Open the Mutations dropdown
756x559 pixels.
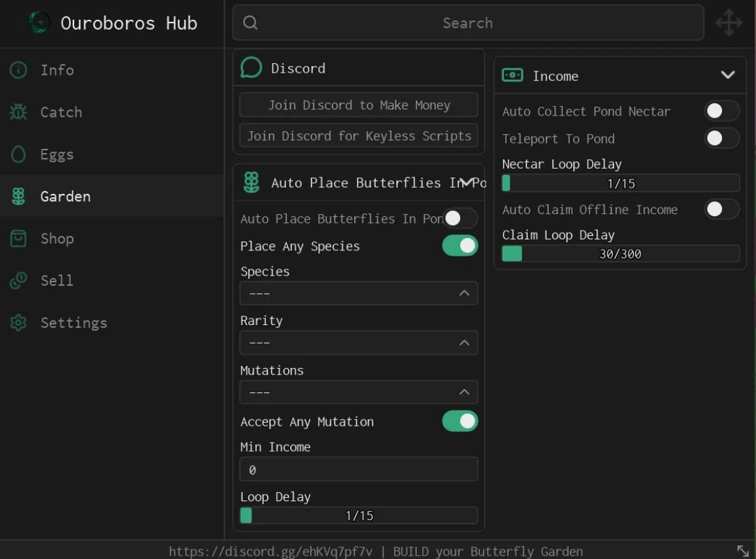click(359, 392)
